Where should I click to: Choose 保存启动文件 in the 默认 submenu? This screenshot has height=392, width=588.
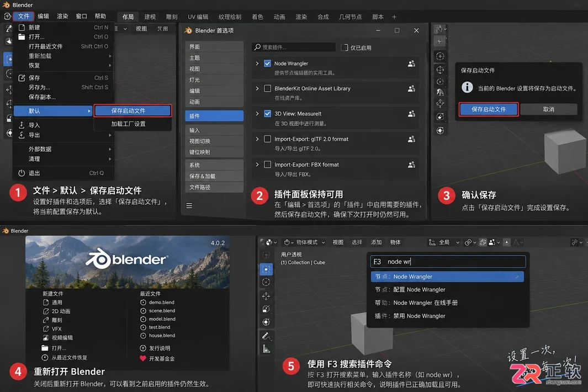click(x=133, y=110)
